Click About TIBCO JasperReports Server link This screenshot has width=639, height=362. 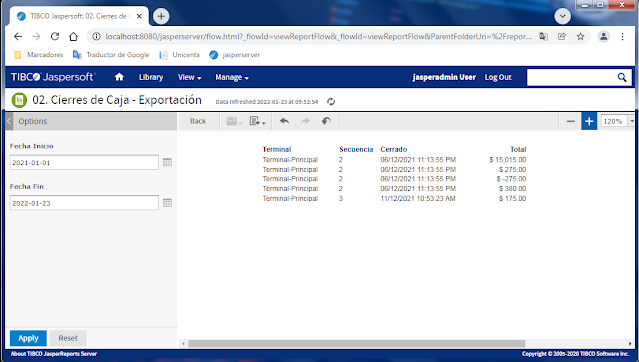pyautogui.click(x=54, y=354)
